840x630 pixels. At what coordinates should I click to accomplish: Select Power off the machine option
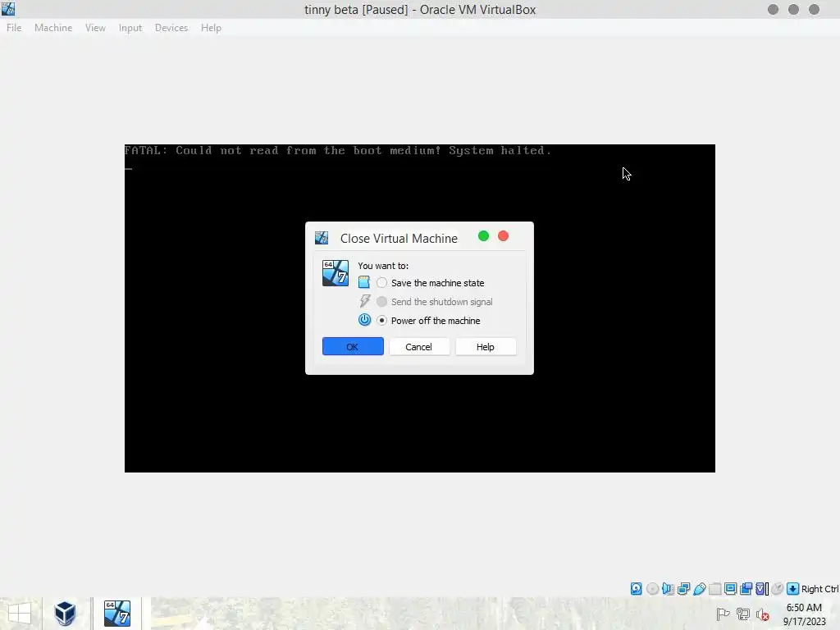[x=428, y=321]
